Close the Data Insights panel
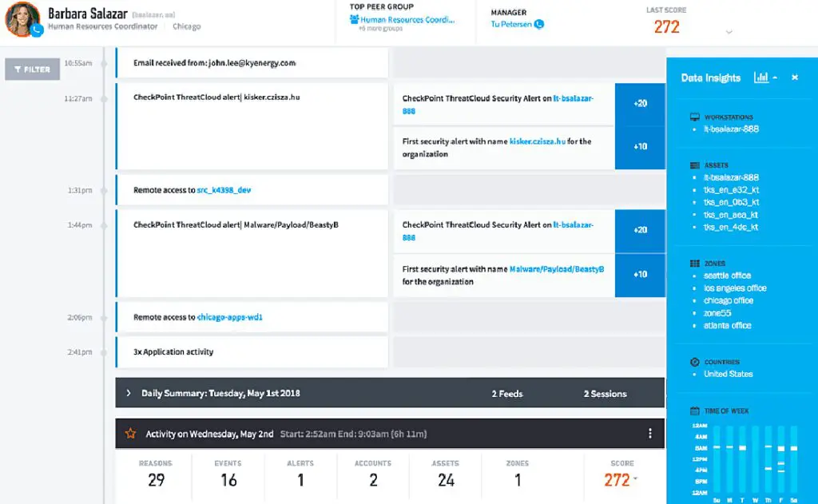Screen dimensions: 818x504 point(795,77)
